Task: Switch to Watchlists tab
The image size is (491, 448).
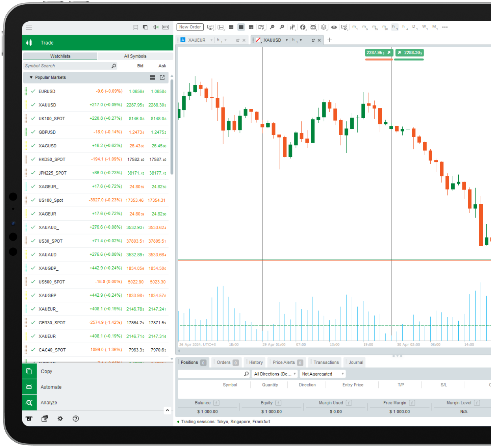Action: (x=60, y=56)
